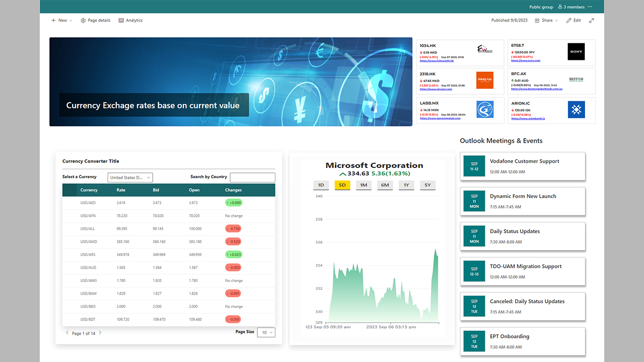644x362 pixels.
Task: Open the genommalab.com link
Action: pos(439,118)
